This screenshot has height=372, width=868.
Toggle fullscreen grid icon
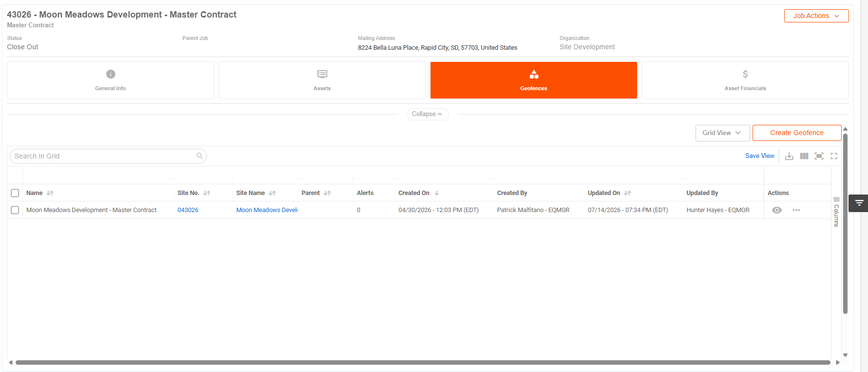point(834,156)
